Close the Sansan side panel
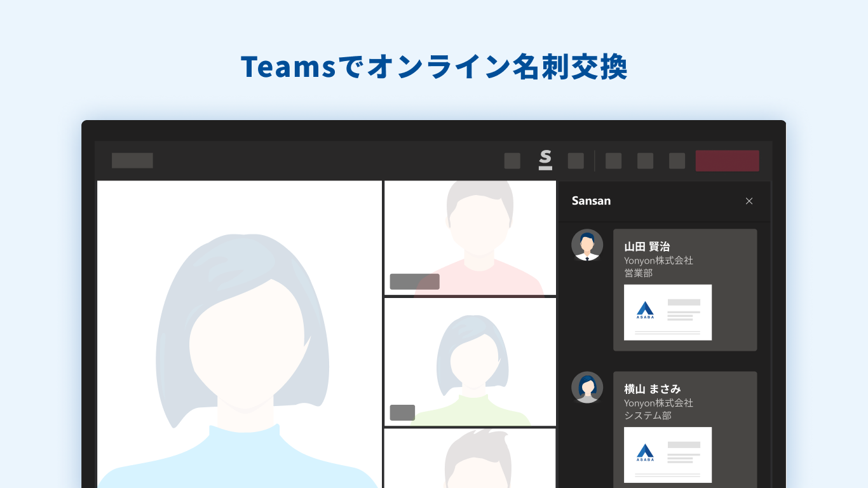The height and width of the screenshot is (488, 868). point(749,201)
